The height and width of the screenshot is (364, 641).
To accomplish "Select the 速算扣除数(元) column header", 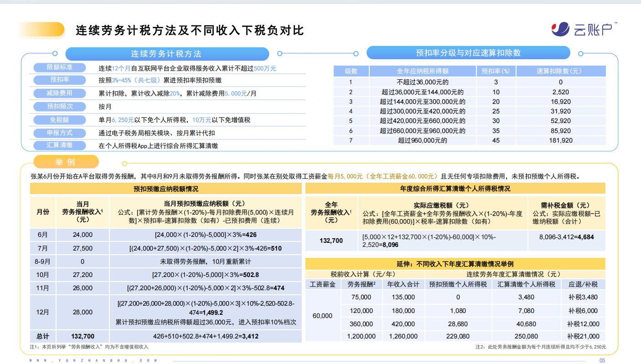I will pyautogui.click(x=560, y=71).
